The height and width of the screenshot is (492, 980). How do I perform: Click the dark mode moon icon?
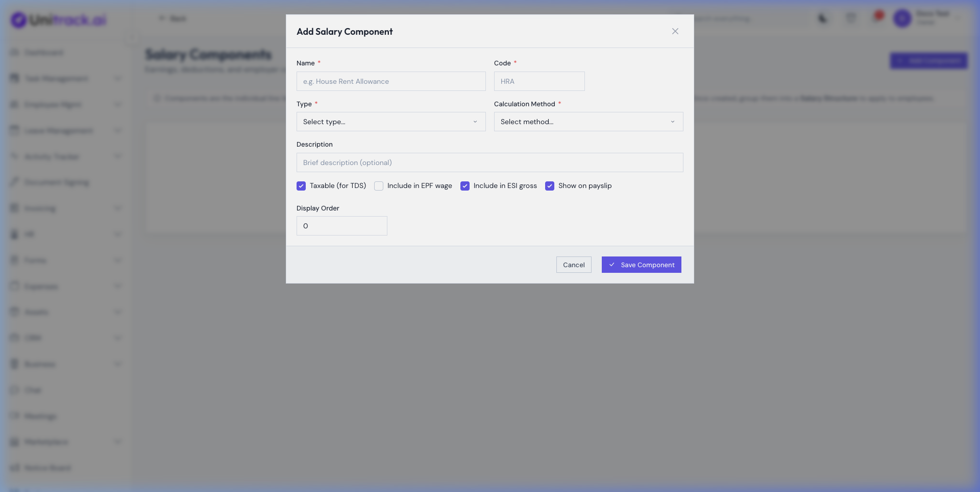pyautogui.click(x=823, y=18)
